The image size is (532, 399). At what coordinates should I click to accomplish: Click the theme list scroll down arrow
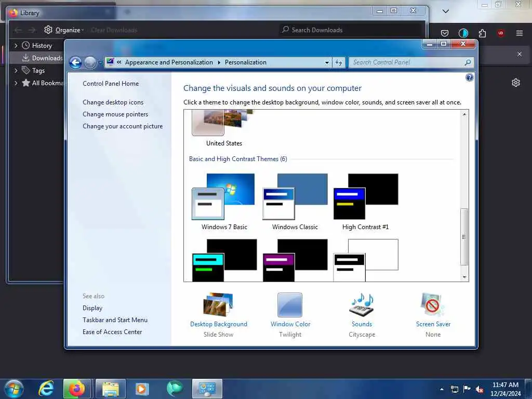click(464, 277)
